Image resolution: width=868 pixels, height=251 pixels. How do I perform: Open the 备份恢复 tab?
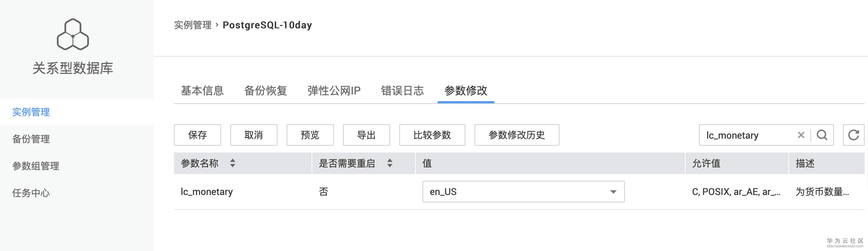(265, 90)
